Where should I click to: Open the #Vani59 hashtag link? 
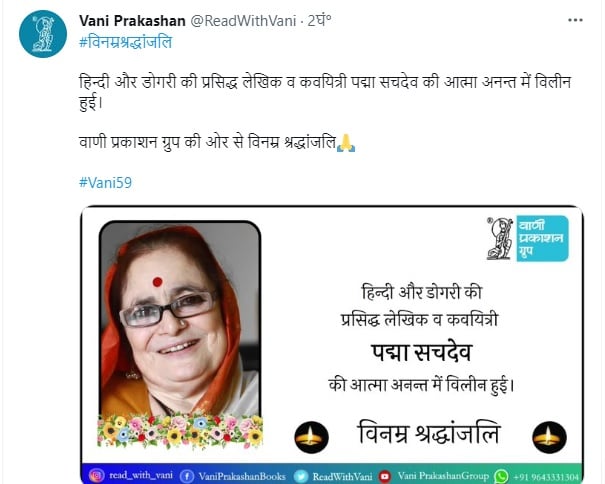pos(105,182)
